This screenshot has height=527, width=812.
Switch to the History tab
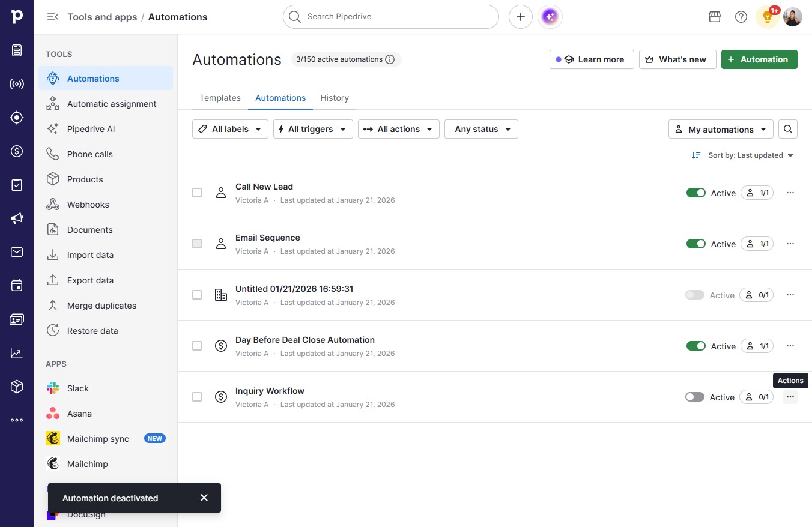335,98
